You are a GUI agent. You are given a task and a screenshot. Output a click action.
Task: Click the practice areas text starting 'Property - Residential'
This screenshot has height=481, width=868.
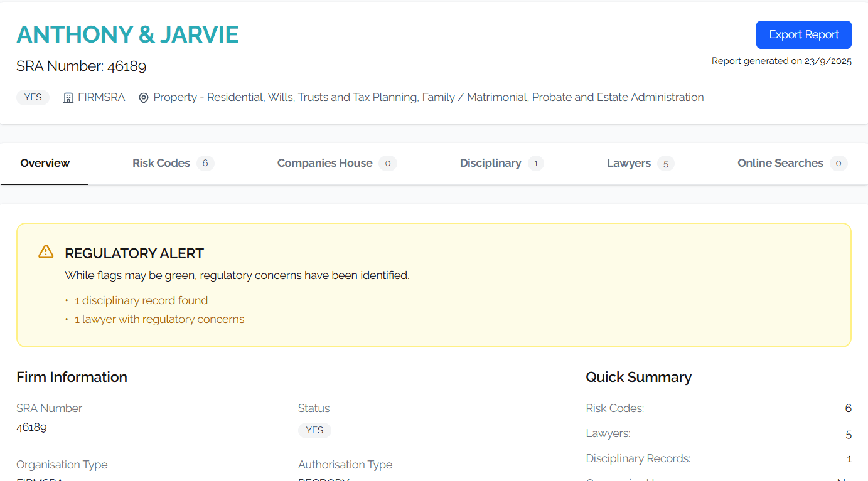tap(428, 97)
